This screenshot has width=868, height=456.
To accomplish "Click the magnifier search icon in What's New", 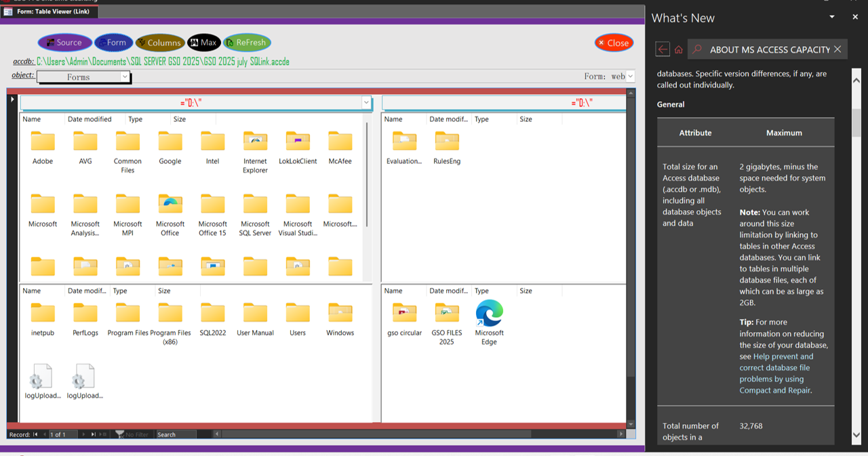I will (697, 49).
